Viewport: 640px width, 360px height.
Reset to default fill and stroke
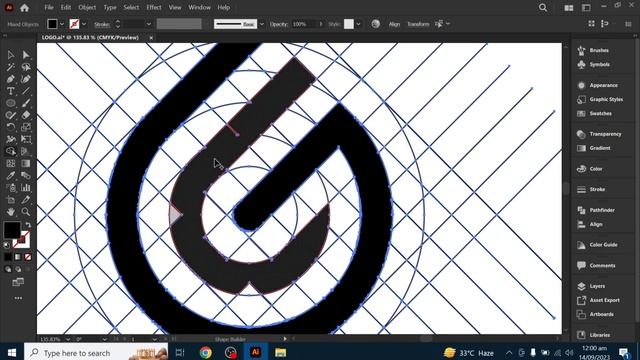pos(7,245)
